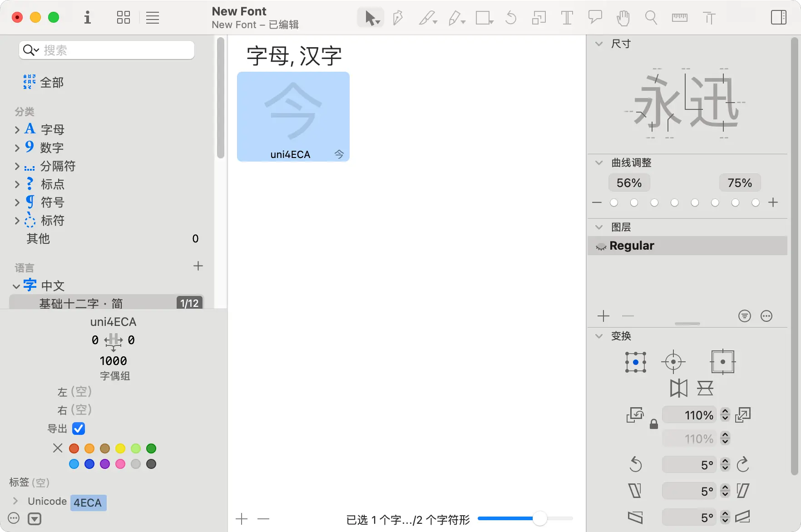The height and width of the screenshot is (532, 801).
Task: Click the add language plus button
Action: click(x=198, y=266)
